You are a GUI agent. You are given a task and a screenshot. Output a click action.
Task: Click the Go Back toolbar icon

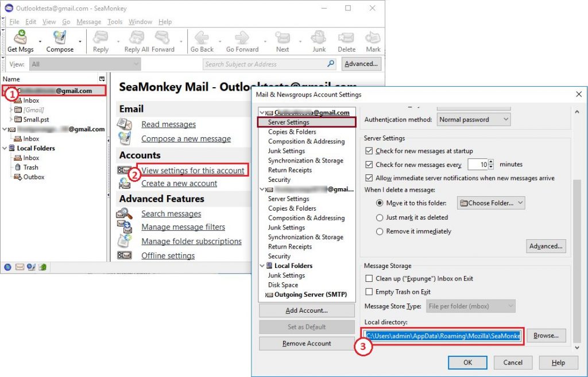click(202, 38)
